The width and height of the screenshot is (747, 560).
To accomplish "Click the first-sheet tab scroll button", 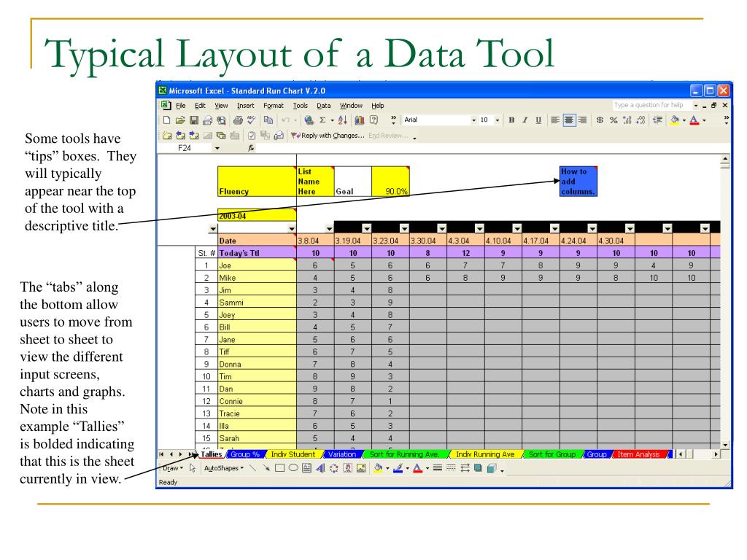I will pyautogui.click(x=161, y=454).
